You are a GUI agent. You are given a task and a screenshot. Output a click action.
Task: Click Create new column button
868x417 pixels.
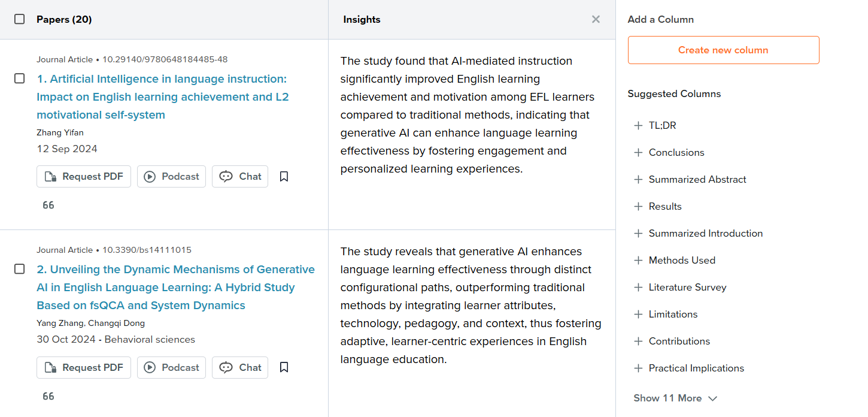point(723,50)
